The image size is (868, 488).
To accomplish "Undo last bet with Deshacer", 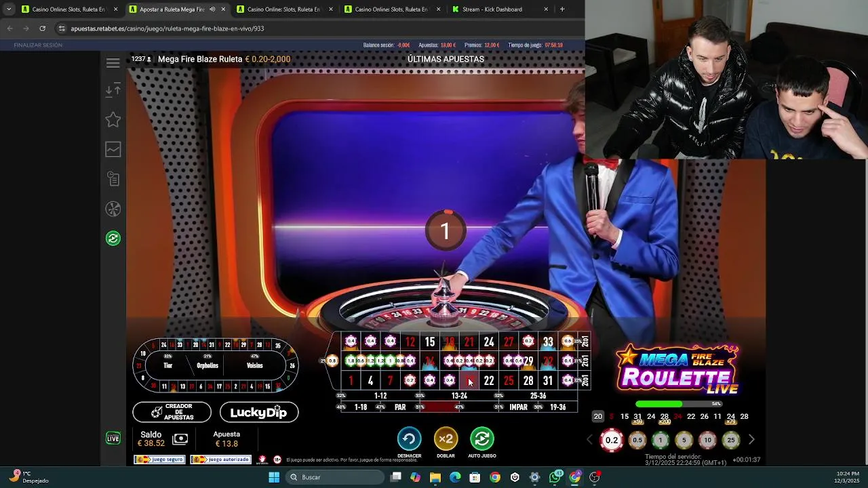I will click(409, 439).
